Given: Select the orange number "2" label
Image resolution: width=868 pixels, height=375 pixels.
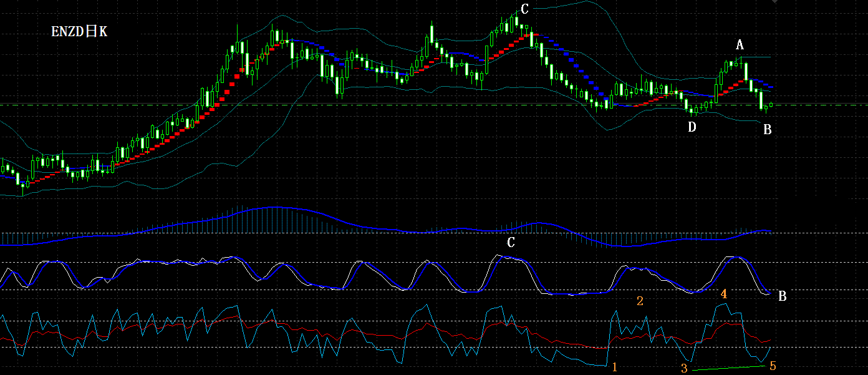Looking at the screenshot, I should [640, 301].
